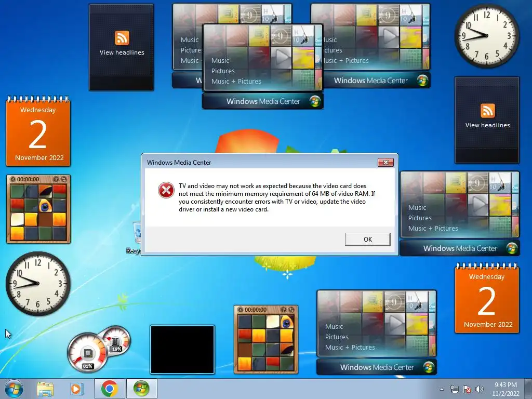The width and height of the screenshot is (532, 399).
Task: Open Windows Explorer from the taskbar
Action: (x=45, y=389)
